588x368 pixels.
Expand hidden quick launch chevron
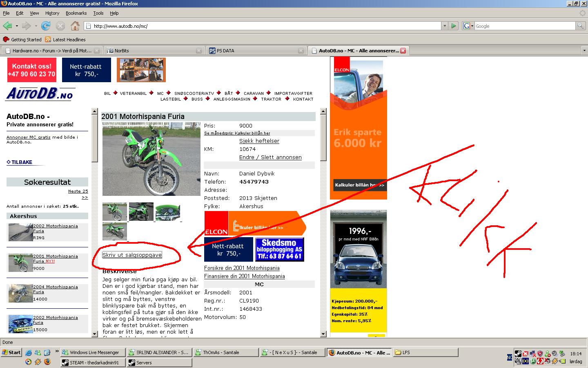[x=57, y=351]
